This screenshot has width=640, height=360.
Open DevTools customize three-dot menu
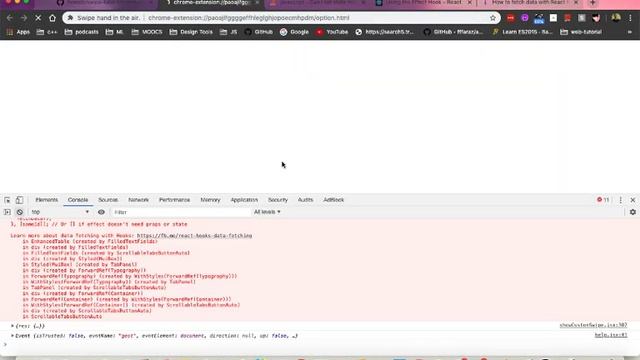point(620,200)
